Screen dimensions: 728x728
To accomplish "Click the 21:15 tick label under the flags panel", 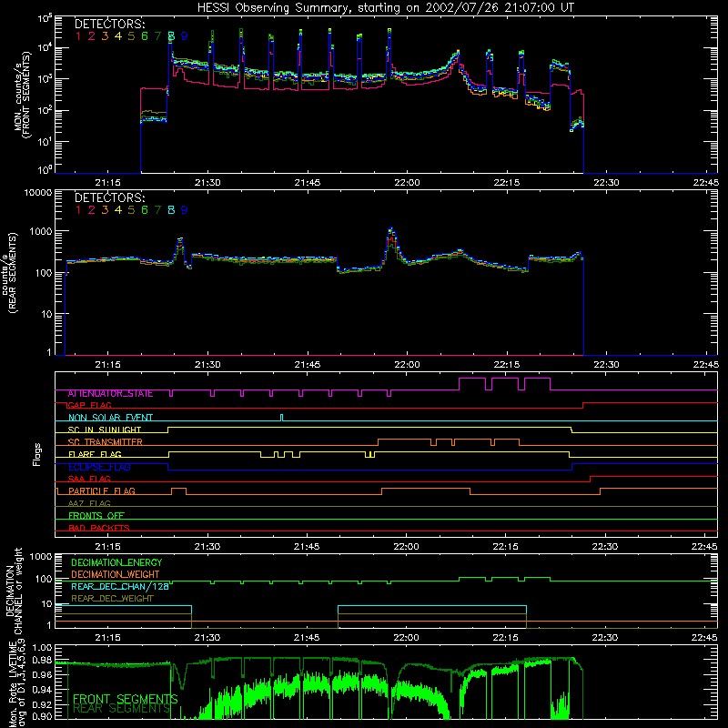I will click(107, 547).
